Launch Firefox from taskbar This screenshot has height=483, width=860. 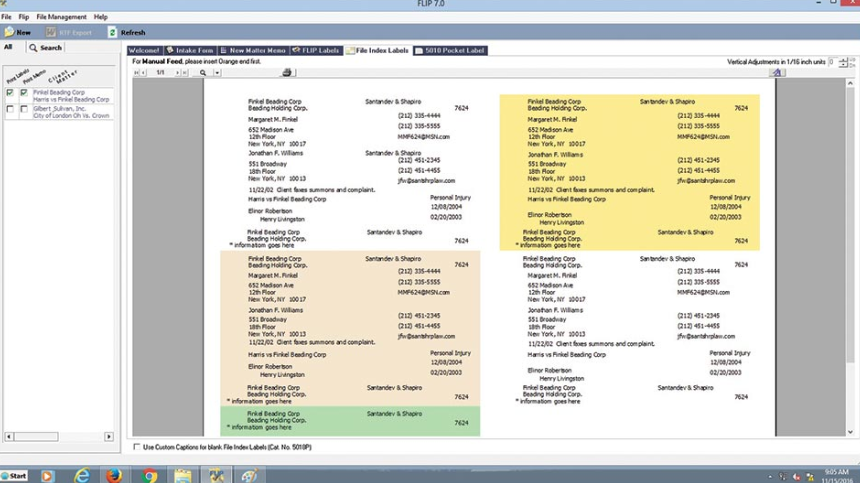click(114, 475)
